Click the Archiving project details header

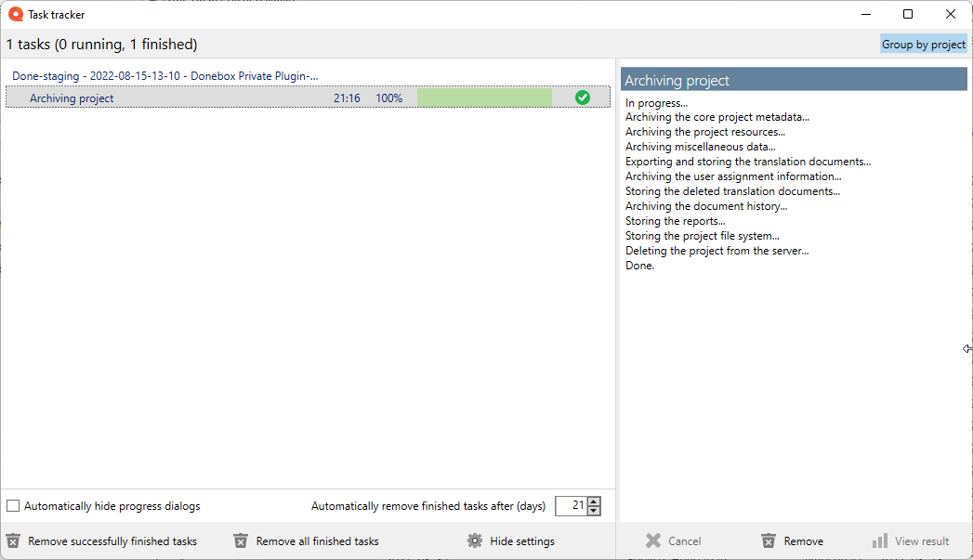click(x=794, y=80)
